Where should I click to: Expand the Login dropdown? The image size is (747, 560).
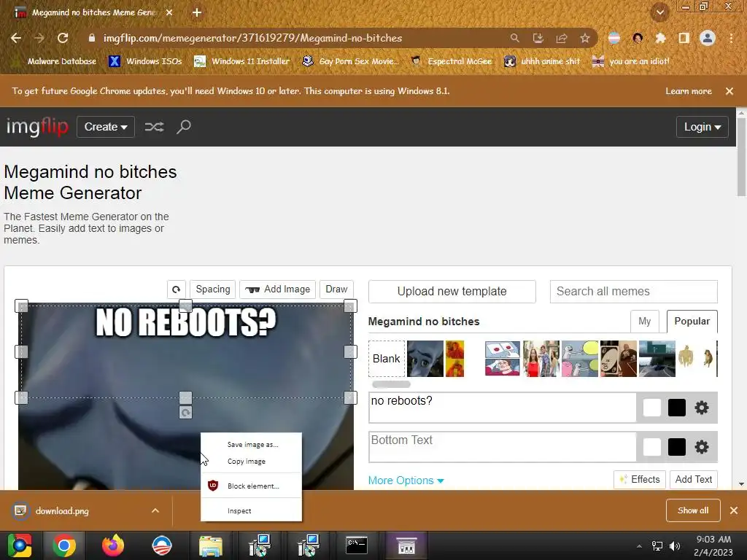[703, 127]
